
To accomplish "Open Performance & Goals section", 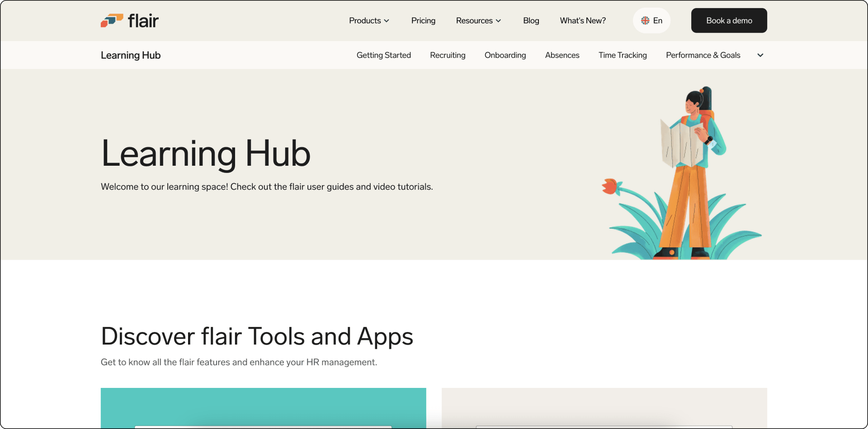I will click(703, 55).
